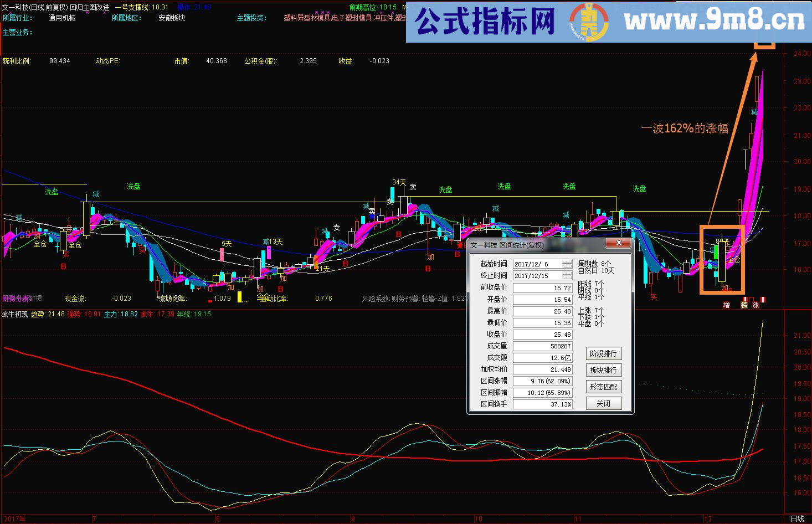Click the month 9 marker on time axis
The width and height of the screenshot is (812, 524).
coord(353,519)
